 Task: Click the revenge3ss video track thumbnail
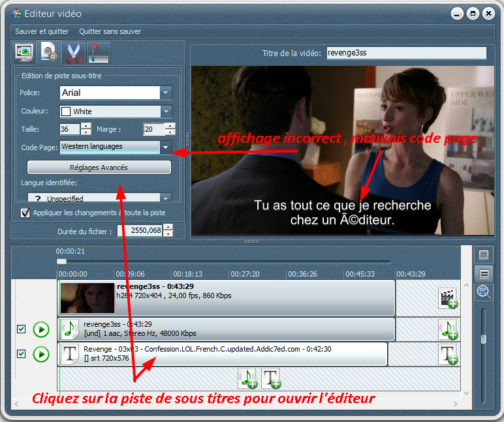[87, 297]
